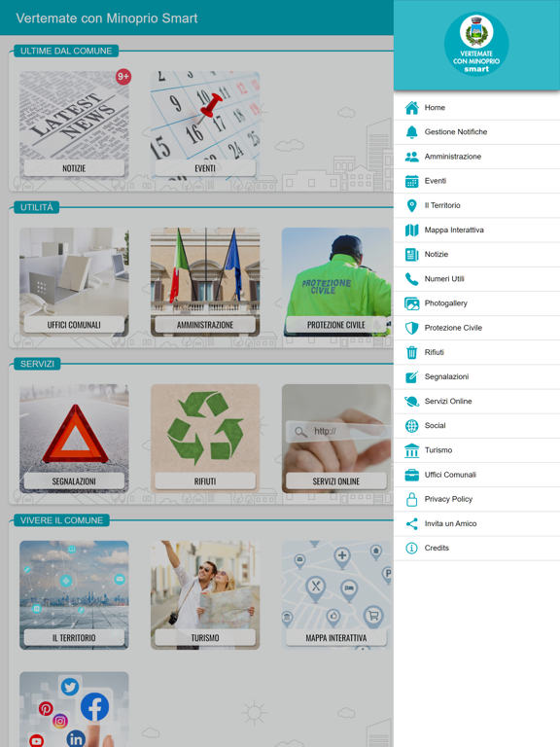
Task: Click the Rifiuti trash bin icon
Action: coord(411,352)
